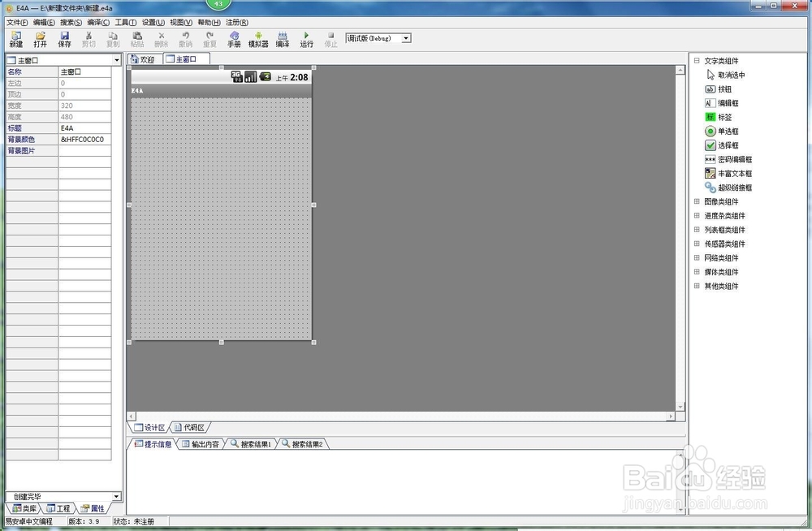Click the 删除 (Delete) toolbar icon
This screenshot has width=812, height=531.
161,39
